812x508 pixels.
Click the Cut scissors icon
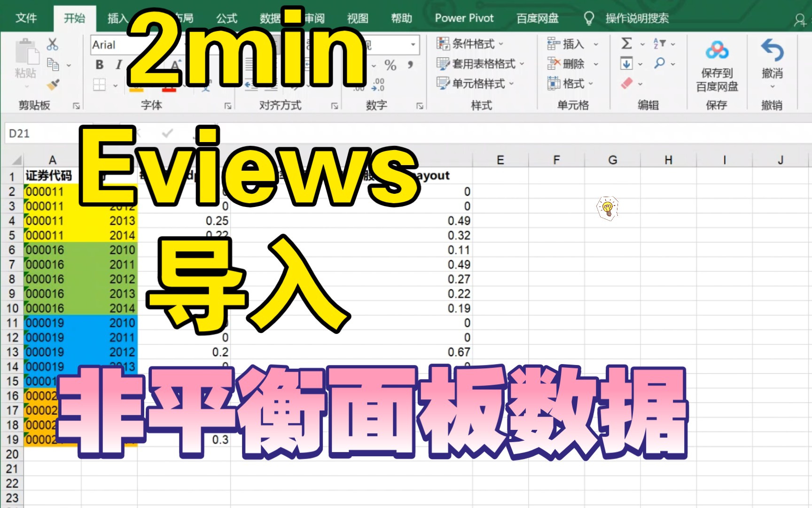click(52, 45)
